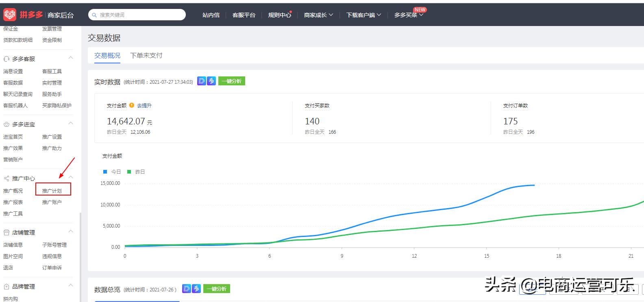Open 买家隐私保护 in the sidebar
The height and width of the screenshot is (302, 644).
click(57, 105)
